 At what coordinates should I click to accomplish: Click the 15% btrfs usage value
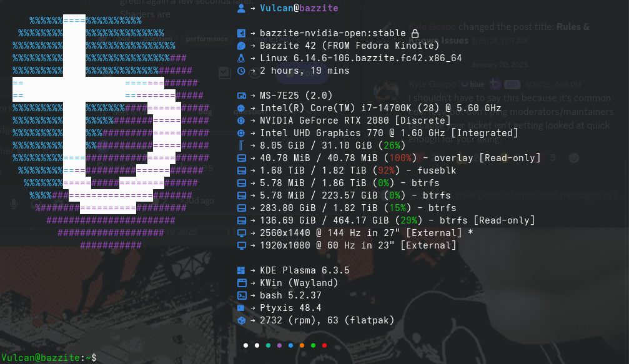point(397,208)
